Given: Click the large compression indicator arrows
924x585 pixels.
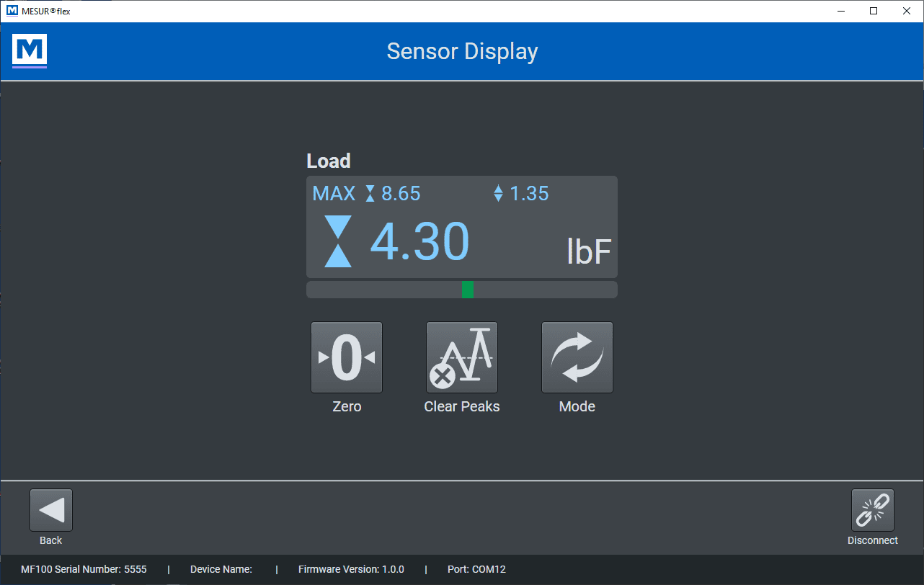Looking at the screenshot, I should [x=338, y=241].
